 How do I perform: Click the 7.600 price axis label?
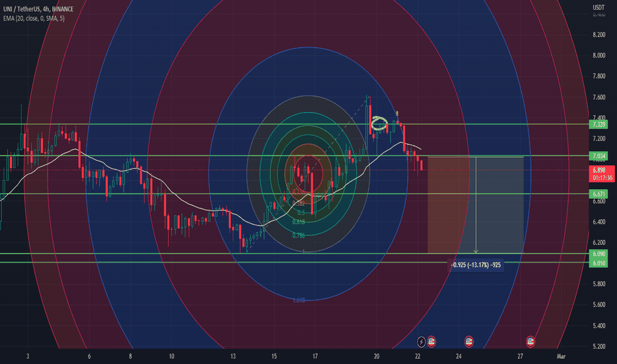[x=598, y=97]
